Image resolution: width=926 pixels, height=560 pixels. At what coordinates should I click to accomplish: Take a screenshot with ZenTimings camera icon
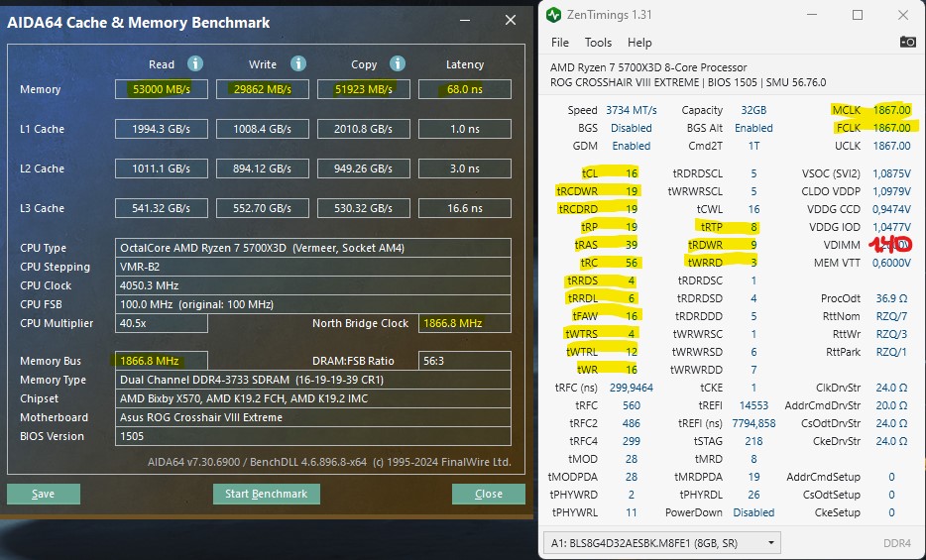click(x=908, y=42)
